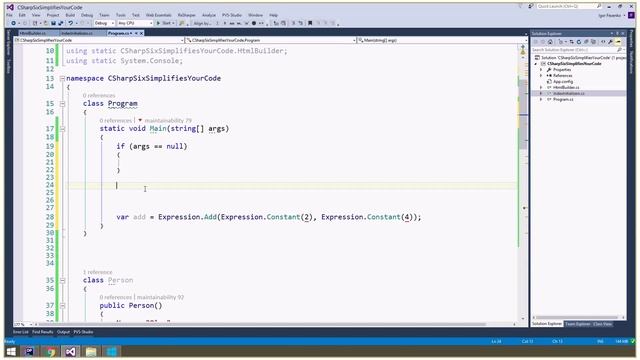Open the Any CPU platform dropdown
This screenshot has width=640, height=360.
pos(135,23)
